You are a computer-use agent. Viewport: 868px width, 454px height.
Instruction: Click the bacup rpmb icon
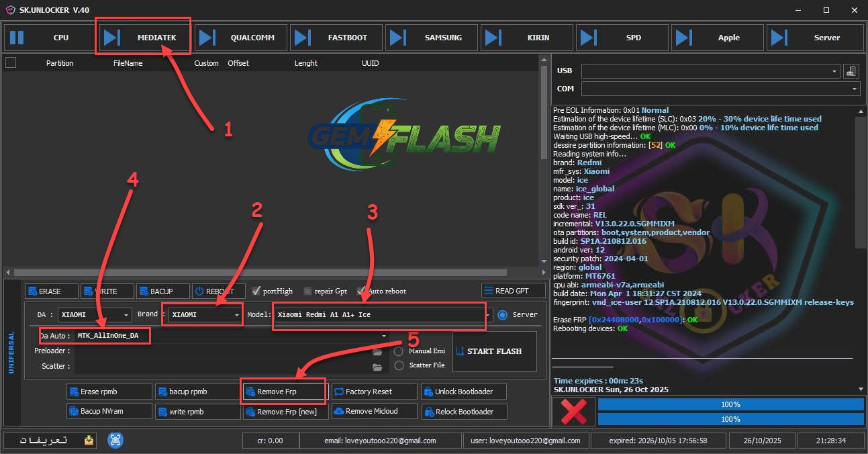163,392
